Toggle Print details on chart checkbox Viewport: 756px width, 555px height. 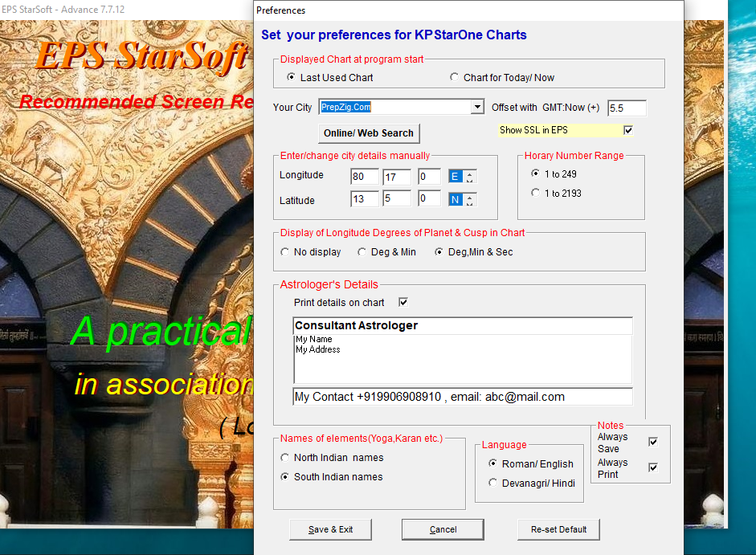pos(403,302)
